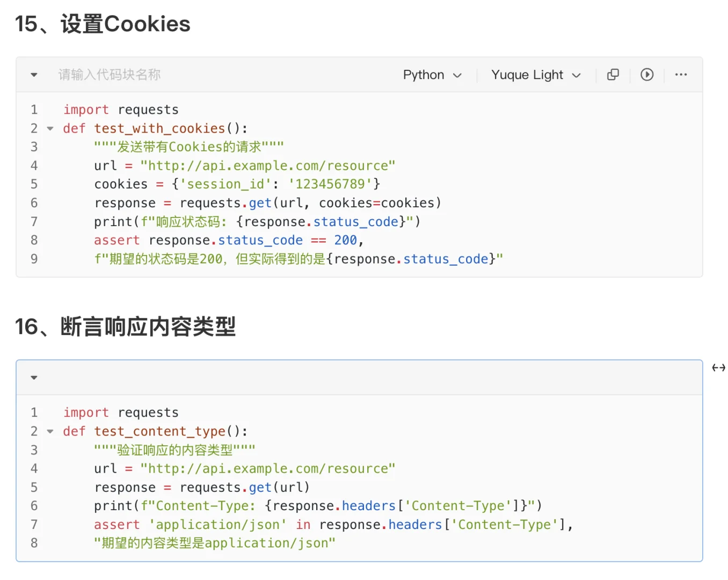This screenshot has width=728, height=580.
Task: Click line number 8 in second code block
Action: [x=34, y=543]
